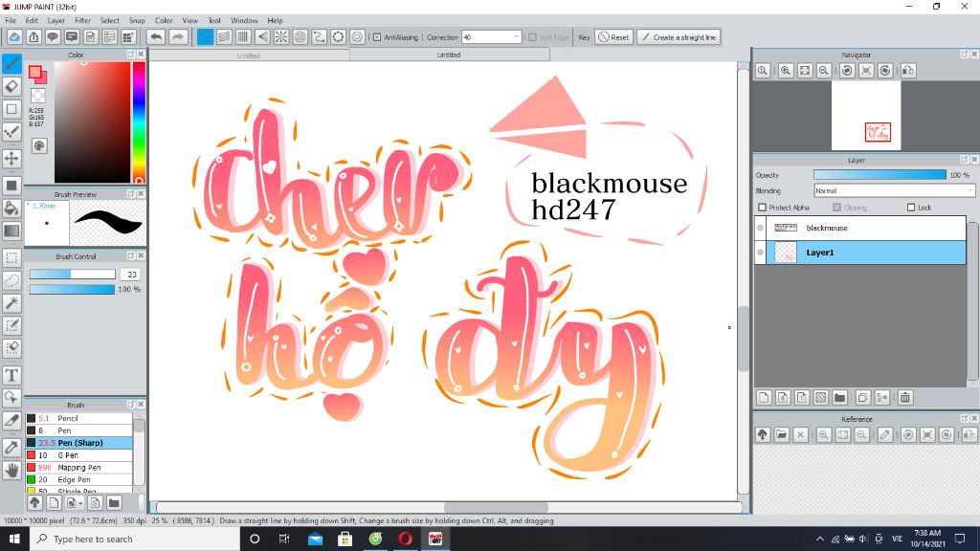
Task: Select the Text tool
Action: tap(11, 375)
